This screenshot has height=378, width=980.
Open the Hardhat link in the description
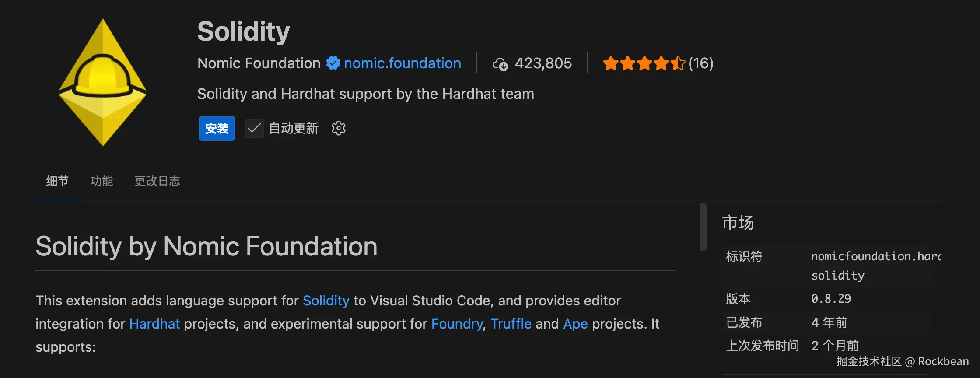[x=154, y=324]
